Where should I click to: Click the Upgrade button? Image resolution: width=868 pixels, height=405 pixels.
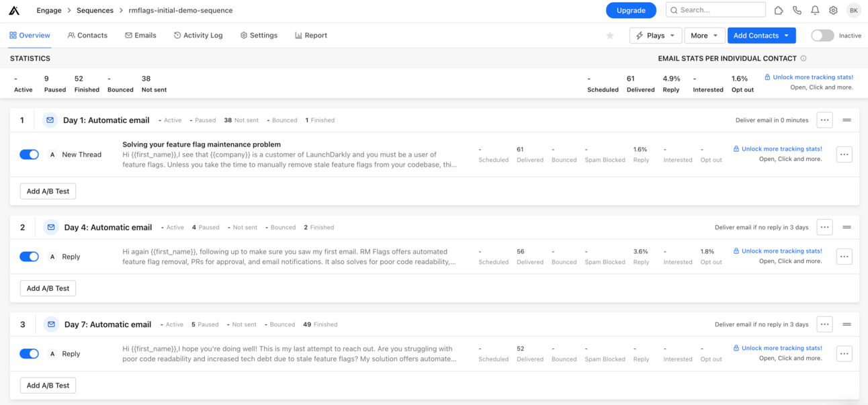631,10
